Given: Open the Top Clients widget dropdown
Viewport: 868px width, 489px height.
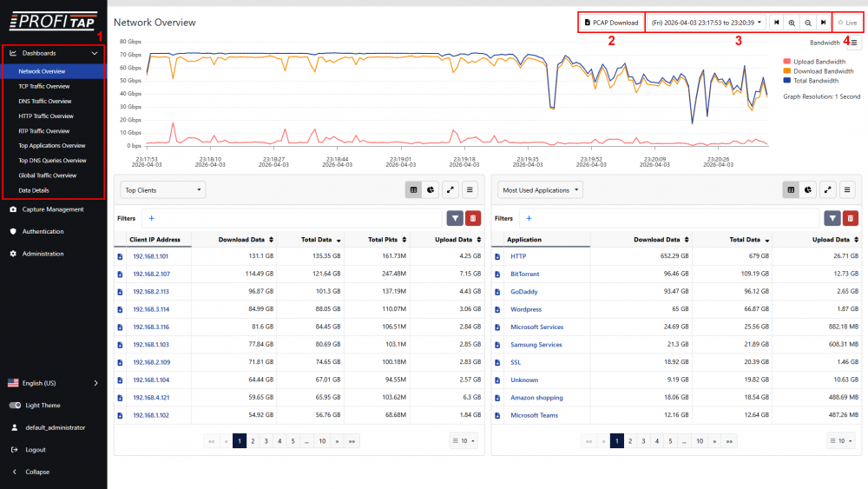Looking at the screenshot, I should tap(162, 189).
